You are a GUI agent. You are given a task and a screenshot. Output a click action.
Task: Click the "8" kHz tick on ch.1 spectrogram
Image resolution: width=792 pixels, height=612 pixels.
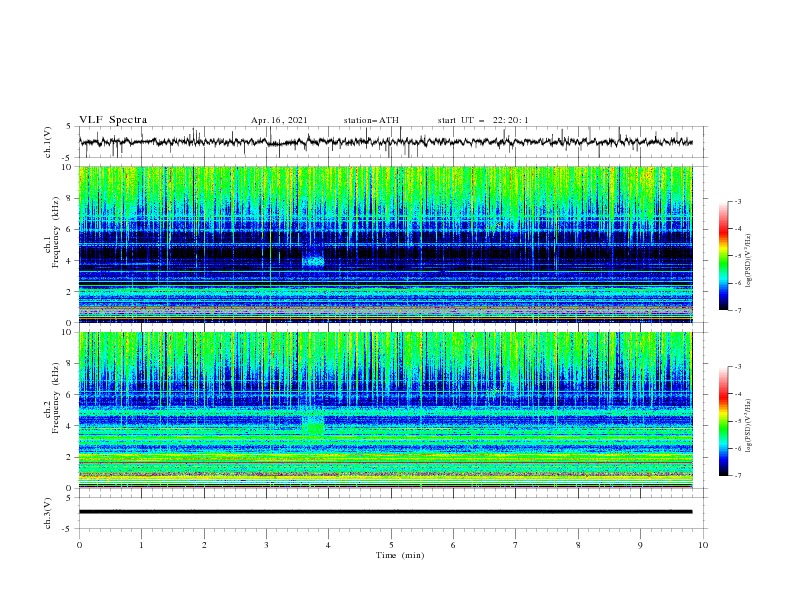[70, 198]
